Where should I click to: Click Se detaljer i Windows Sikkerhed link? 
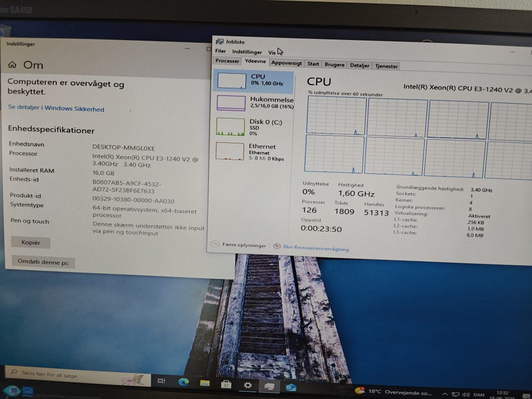(56, 108)
